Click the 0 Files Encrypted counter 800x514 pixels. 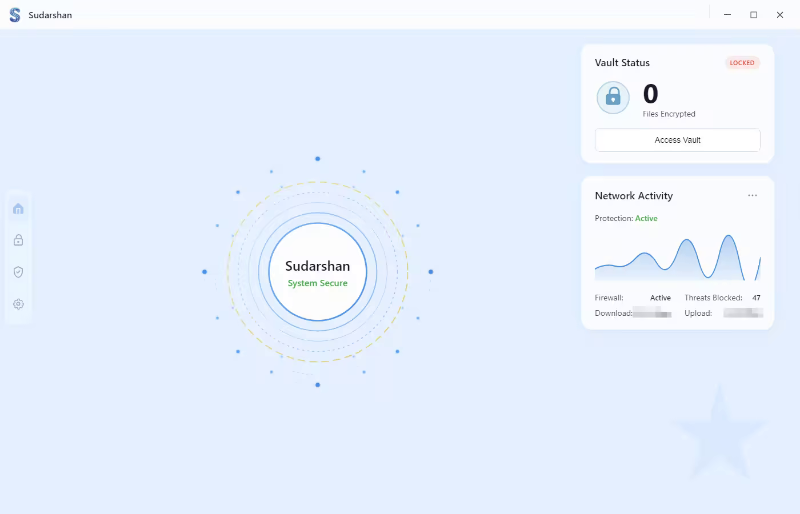pyautogui.click(x=651, y=95)
